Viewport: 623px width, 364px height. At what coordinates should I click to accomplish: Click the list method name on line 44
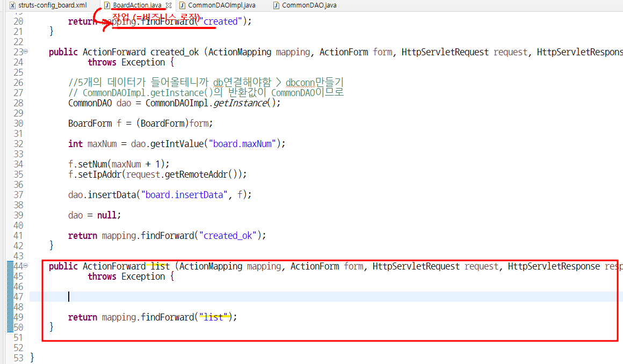(160, 266)
